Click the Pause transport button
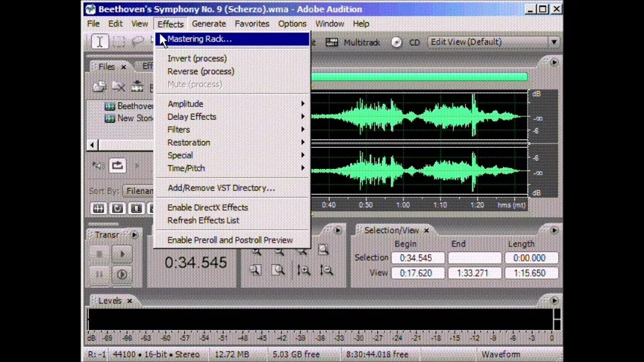 99,275
